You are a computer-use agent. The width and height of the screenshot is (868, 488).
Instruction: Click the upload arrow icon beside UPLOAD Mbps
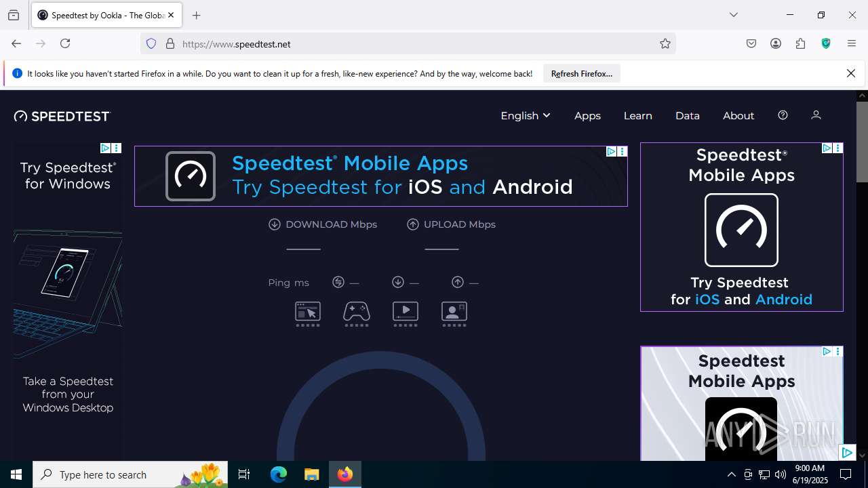coord(413,224)
